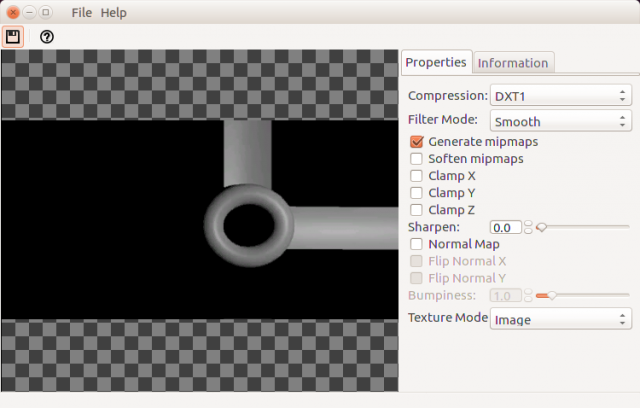
Task: Disable the Generate mipmaps checkbox
Action: click(x=417, y=142)
